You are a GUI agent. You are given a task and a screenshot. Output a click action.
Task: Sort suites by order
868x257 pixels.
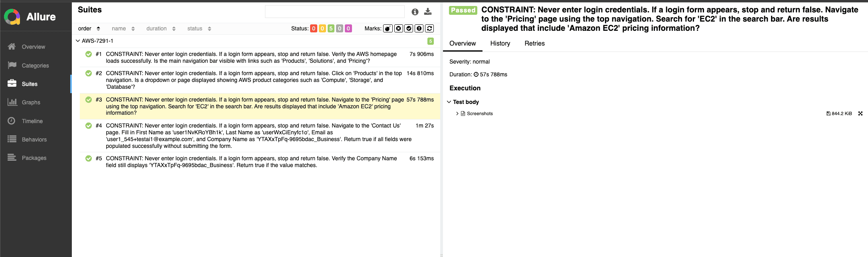point(89,28)
